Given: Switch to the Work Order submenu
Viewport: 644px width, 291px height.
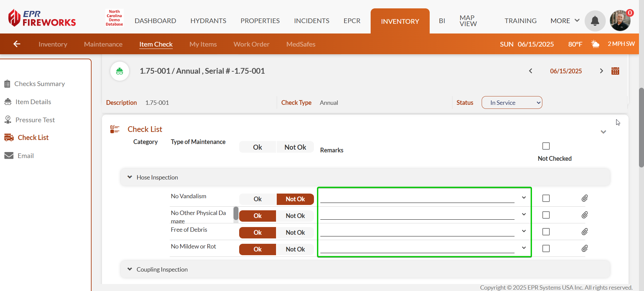Looking at the screenshot, I should click(x=251, y=44).
